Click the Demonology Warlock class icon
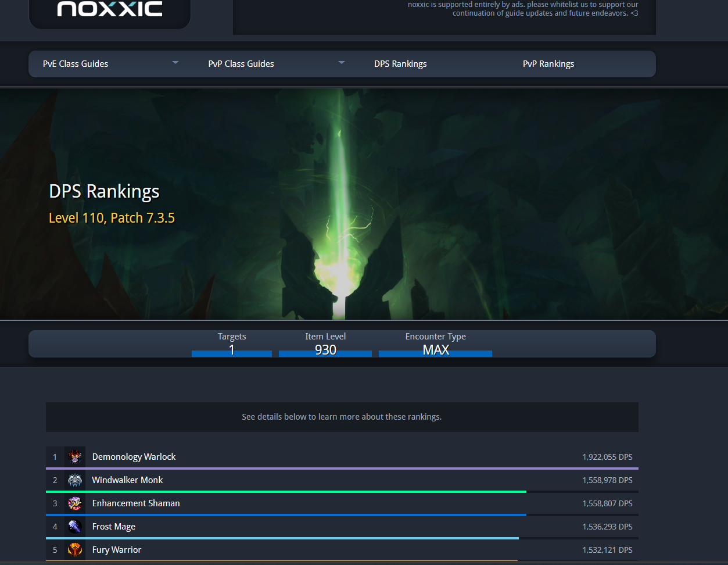The width and height of the screenshot is (728, 565). coord(74,457)
